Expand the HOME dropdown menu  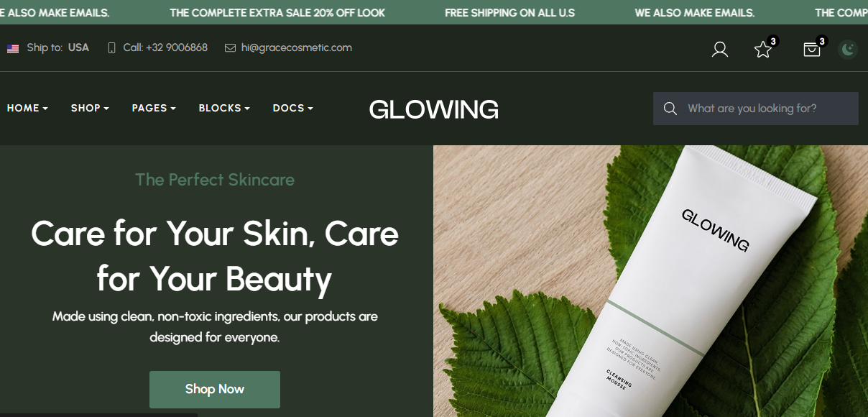coord(27,108)
